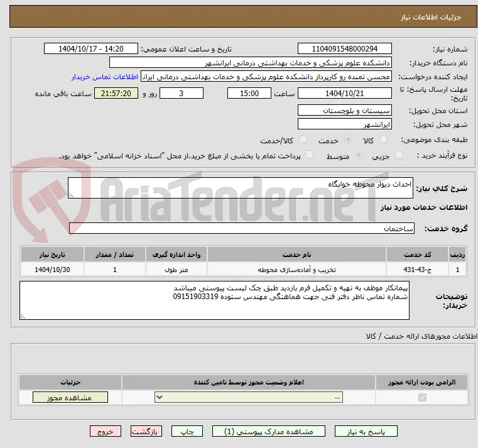Screen dimensions: 478x448
Task: Select the کالا radio button
Action: pos(383,139)
